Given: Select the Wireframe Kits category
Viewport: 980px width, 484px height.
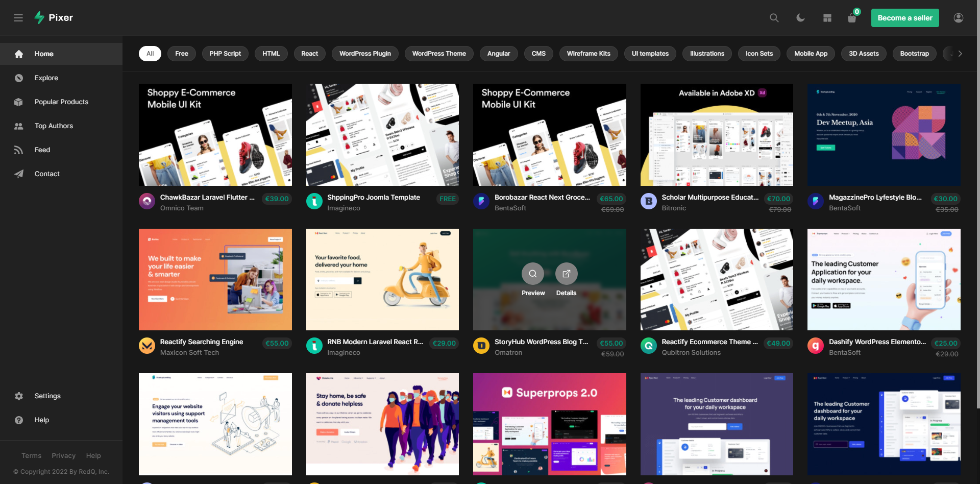Looking at the screenshot, I should [x=589, y=54].
